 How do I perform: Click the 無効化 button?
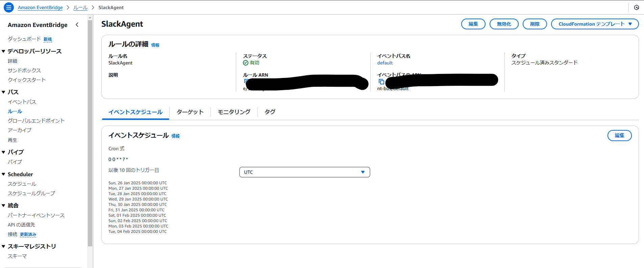[x=504, y=24]
